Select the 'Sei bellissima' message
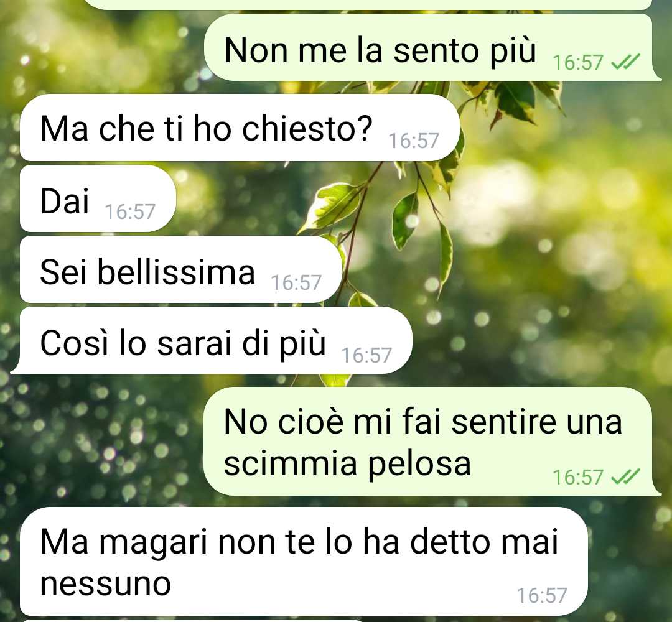Screen dimensions: 672x622 coord(181,270)
